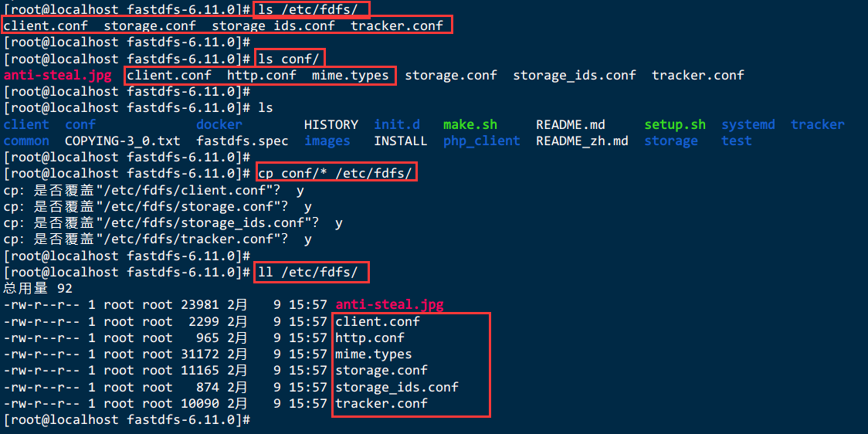
Task: Click storage_ids.conf in the ll listing
Action: (397, 386)
